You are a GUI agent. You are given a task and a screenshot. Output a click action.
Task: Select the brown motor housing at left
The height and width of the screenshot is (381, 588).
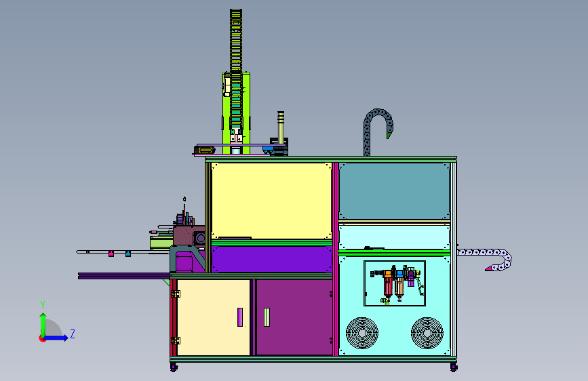click(x=185, y=235)
